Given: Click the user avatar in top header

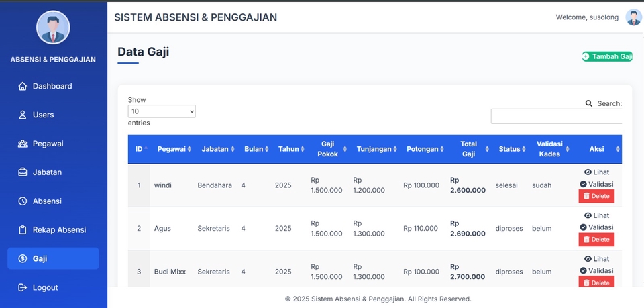Looking at the screenshot, I should [x=633, y=17].
